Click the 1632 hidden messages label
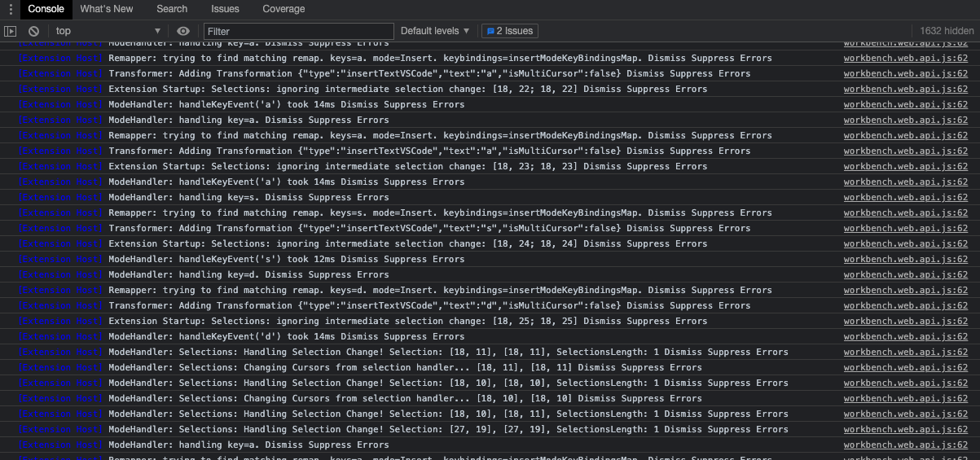Viewport: 980px width, 460px height. pos(947,31)
